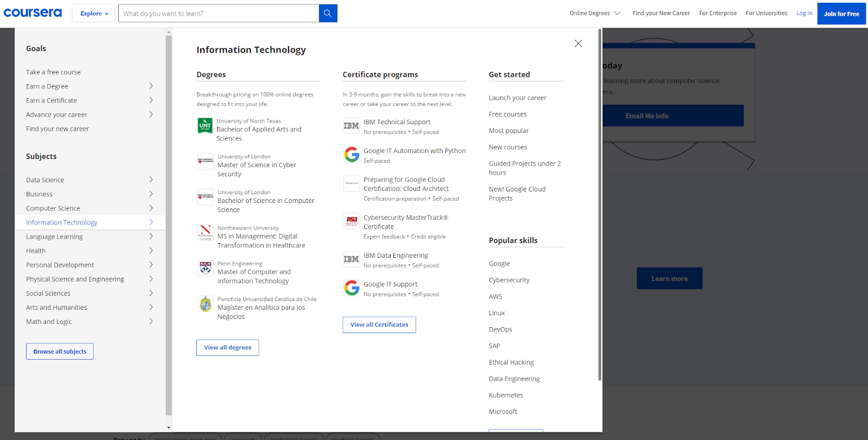Open IBM Data Engineering certificate
This screenshot has height=440, width=868.
click(x=395, y=256)
